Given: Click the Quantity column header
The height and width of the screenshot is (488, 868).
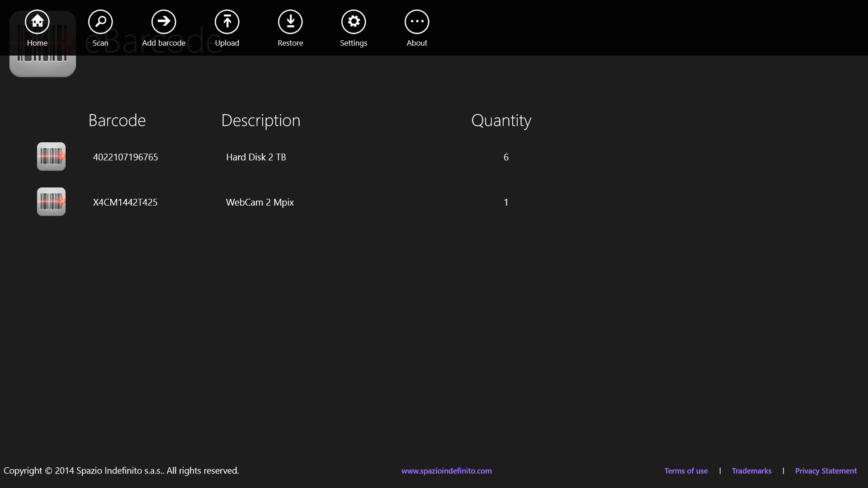Looking at the screenshot, I should click(x=501, y=121).
